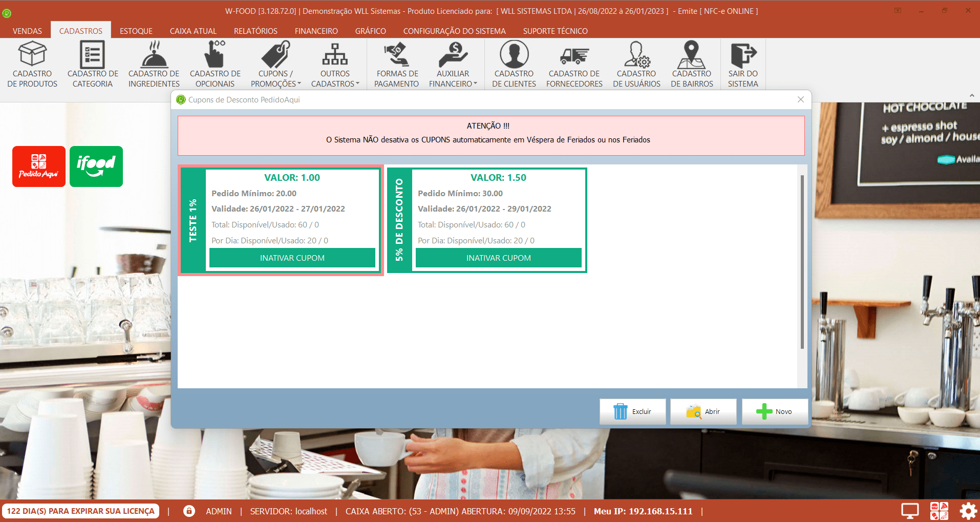
Task: Open the CAIXA ATUAL tab
Action: pyautogui.click(x=193, y=31)
